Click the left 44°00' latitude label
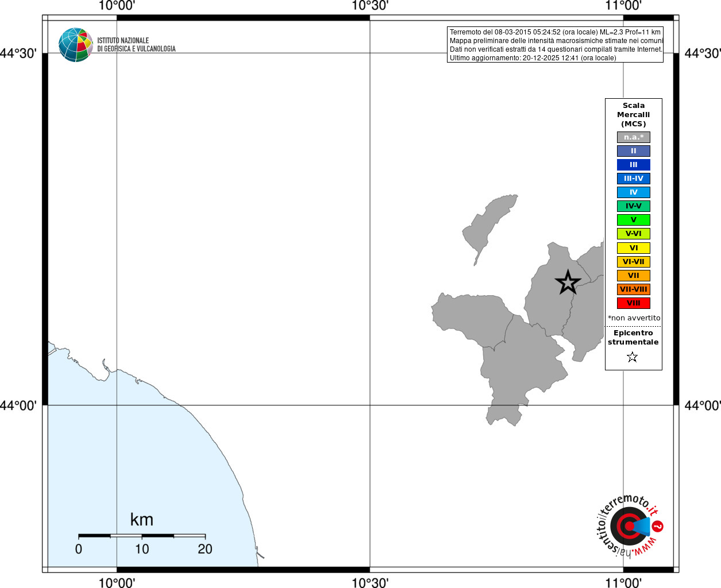Viewport: 721px width, 588px height. (18, 405)
